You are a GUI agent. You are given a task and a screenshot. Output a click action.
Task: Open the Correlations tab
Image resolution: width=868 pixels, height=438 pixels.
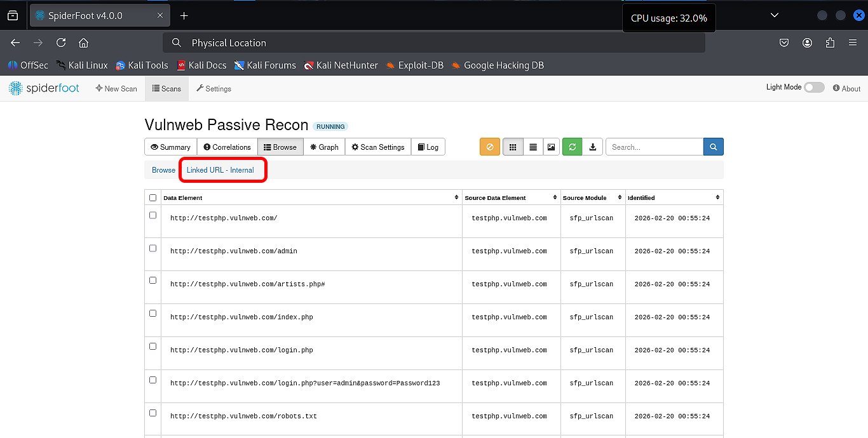coord(227,147)
